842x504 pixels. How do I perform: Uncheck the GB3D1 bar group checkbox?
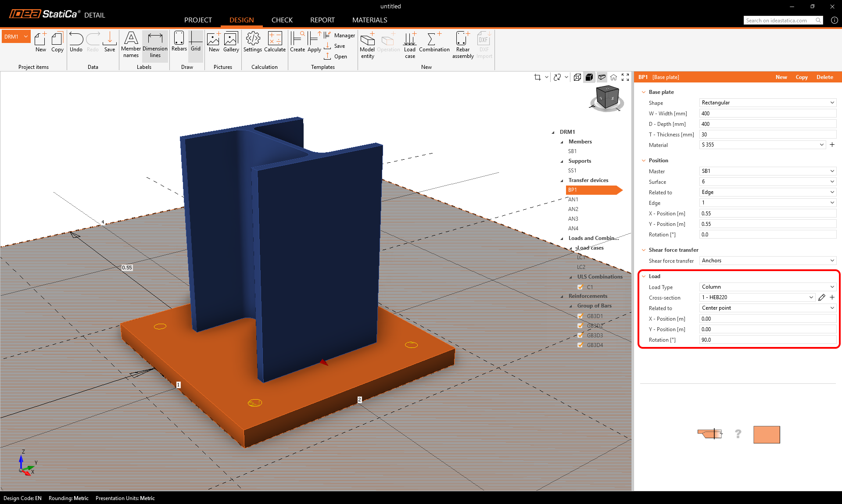(580, 316)
